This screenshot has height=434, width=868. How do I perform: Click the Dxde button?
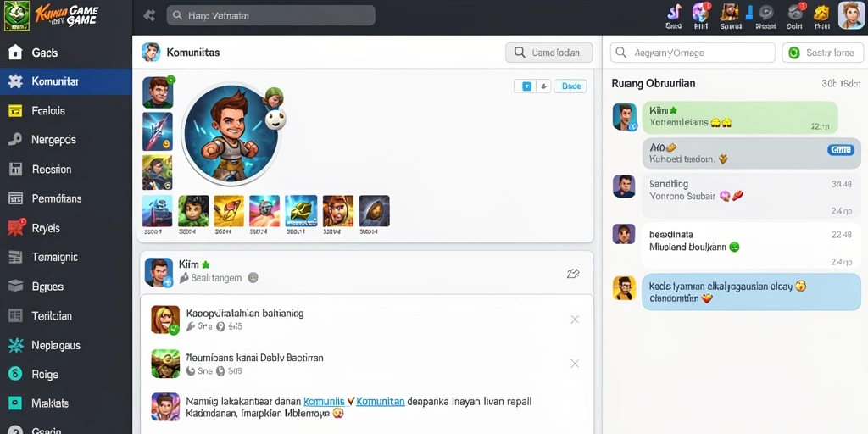[x=570, y=86]
